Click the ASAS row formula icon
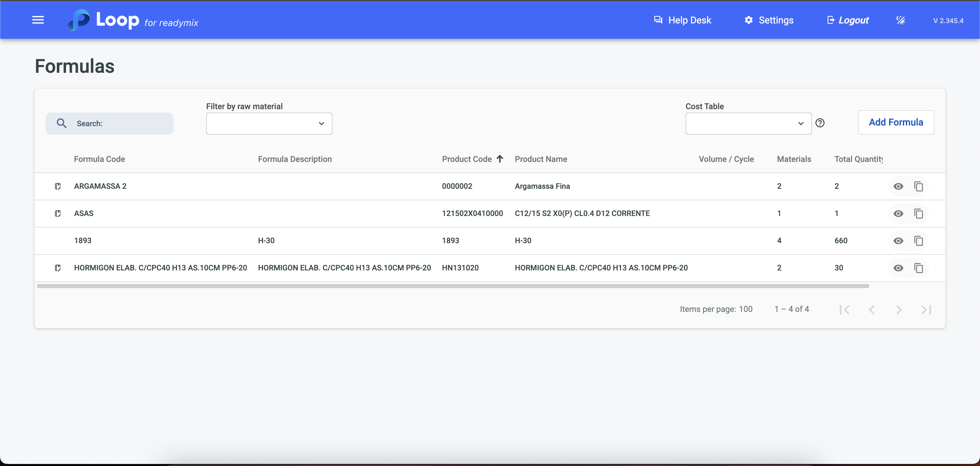Viewport: 980px width, 466px height. tap(58, 213)
